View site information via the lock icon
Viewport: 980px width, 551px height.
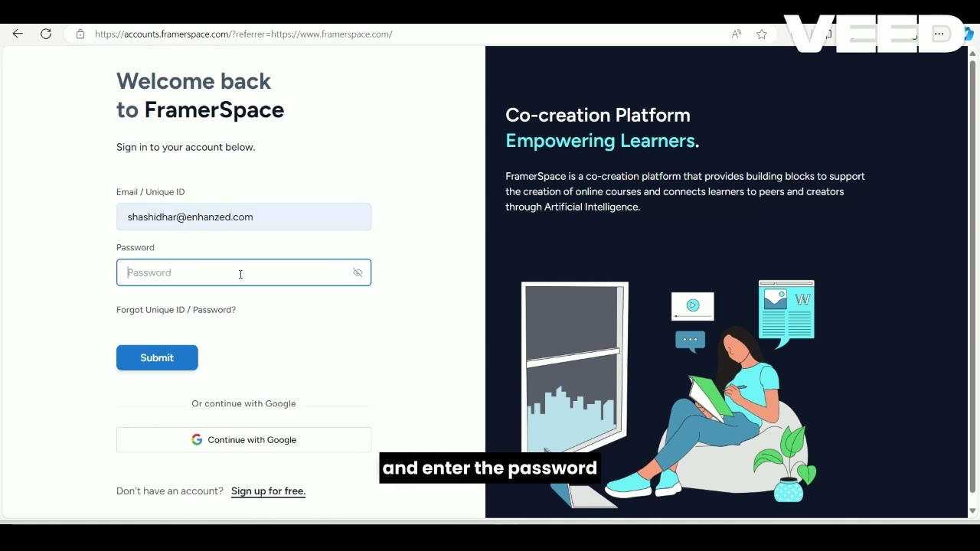click(80, 34)
